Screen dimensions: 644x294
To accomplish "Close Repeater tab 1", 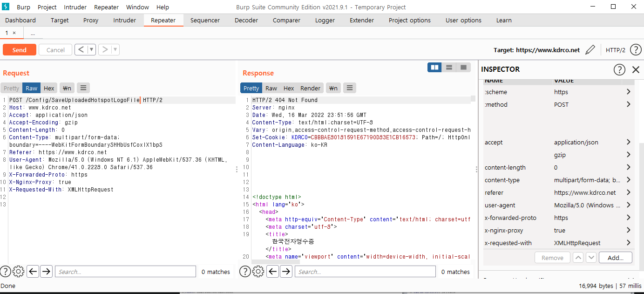I will (14, 33).
